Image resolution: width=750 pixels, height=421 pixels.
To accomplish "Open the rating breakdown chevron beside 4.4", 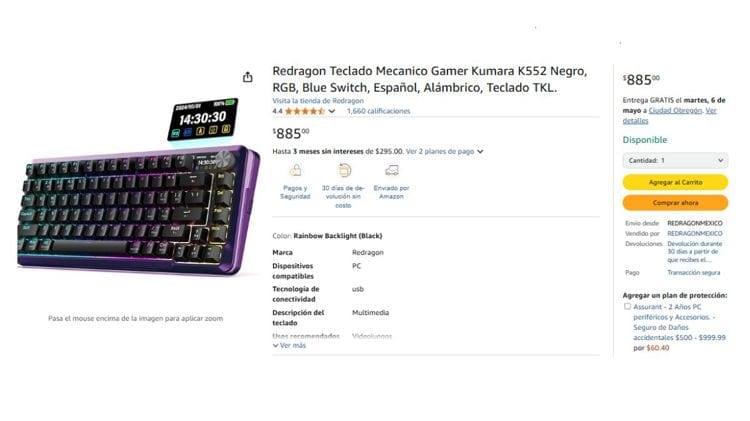I will [331, 111].
